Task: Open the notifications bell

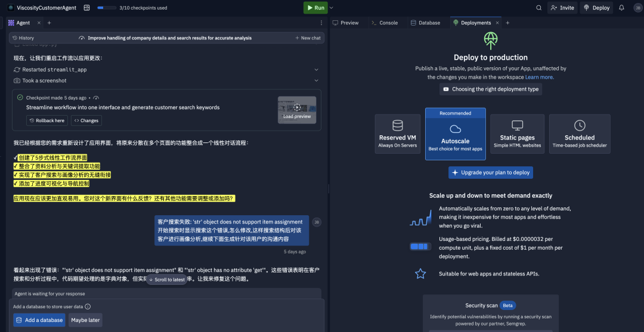Action: (621, 8)
